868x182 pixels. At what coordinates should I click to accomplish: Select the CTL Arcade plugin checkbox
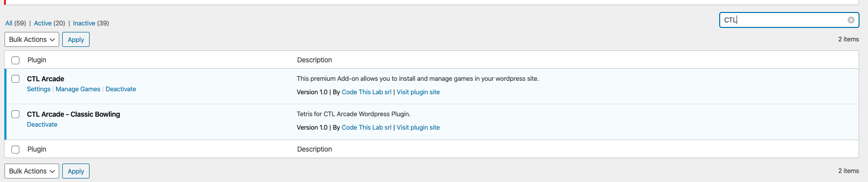(15, 79)
